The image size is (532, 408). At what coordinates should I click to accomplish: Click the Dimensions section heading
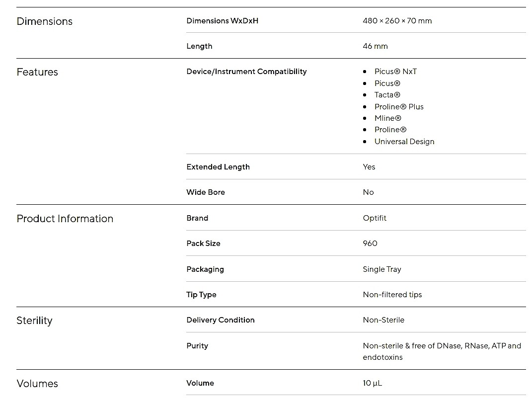coord(44,21)
